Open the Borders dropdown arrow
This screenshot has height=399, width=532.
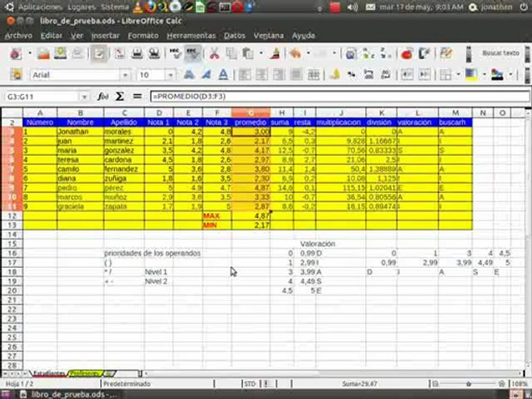[458, 74]
